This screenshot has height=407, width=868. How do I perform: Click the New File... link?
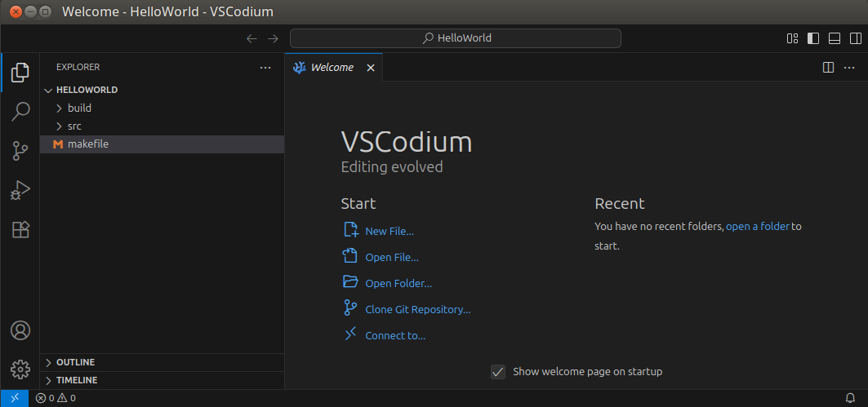(x=389, y=231)
